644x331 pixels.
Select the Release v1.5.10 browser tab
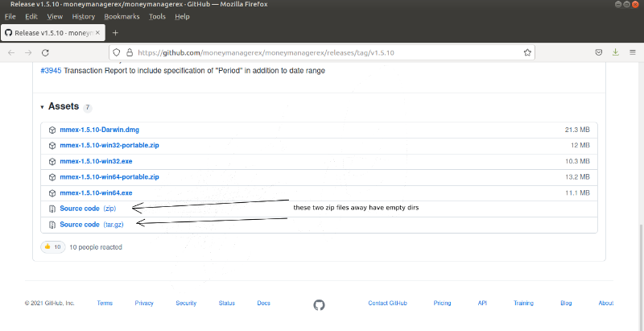[53, 33]
